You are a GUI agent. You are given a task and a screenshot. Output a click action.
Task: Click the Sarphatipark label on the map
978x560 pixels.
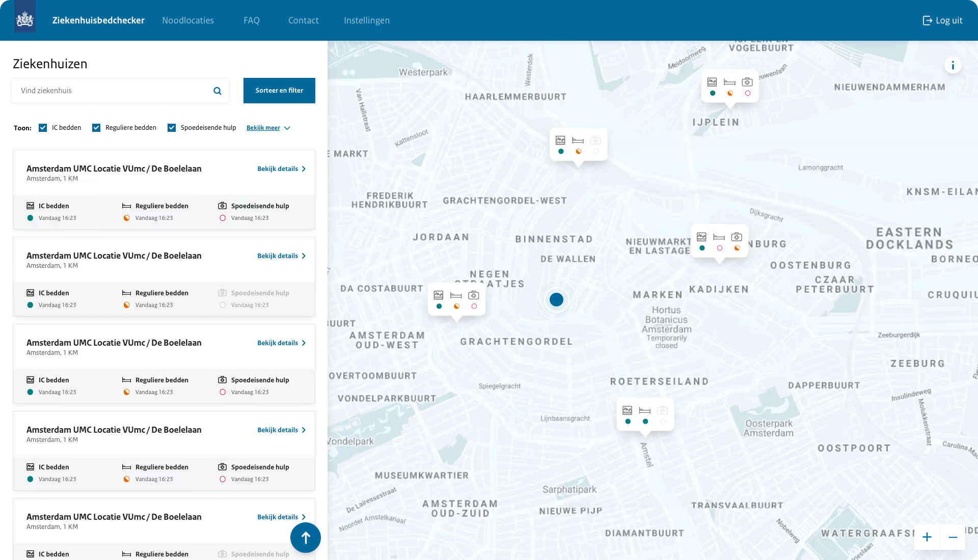pyautogui.click(x=569, y=490)
